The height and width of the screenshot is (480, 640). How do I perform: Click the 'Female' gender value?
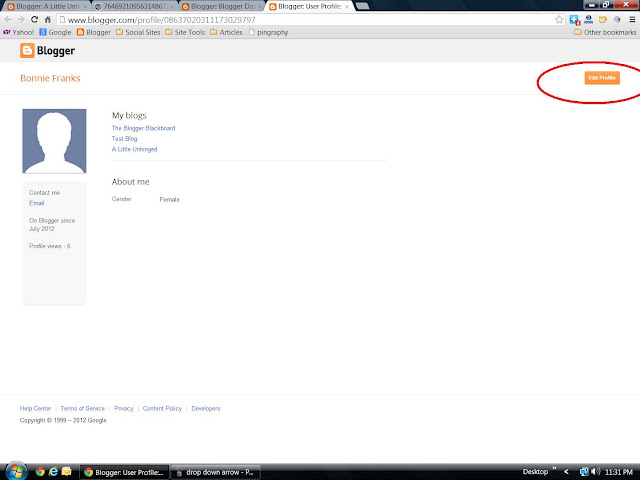(169, 200)
